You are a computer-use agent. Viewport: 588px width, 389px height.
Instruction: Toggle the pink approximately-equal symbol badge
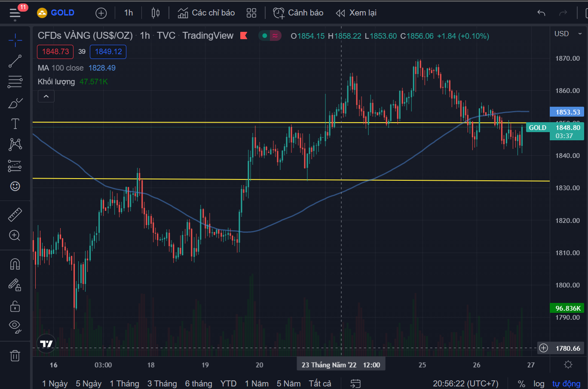(275, 36)
